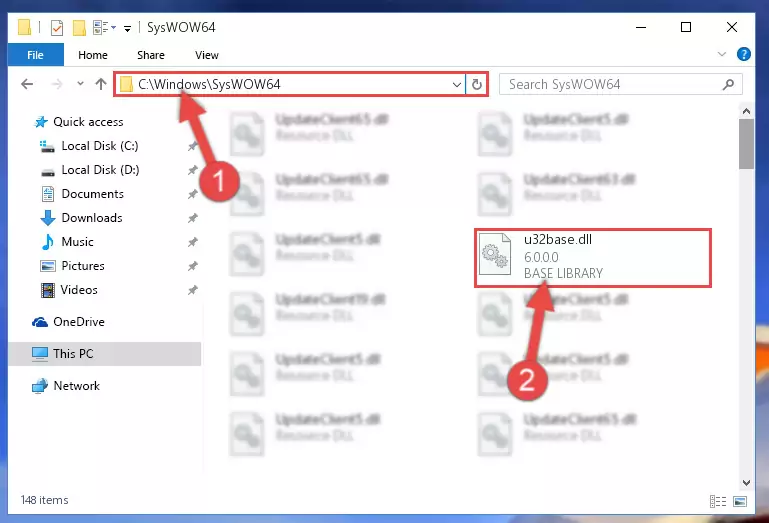Image resolution: width=769 pixels, height=523 pixels.
Task: Switch to details view icon in status bar
Action: click(718, 501)
